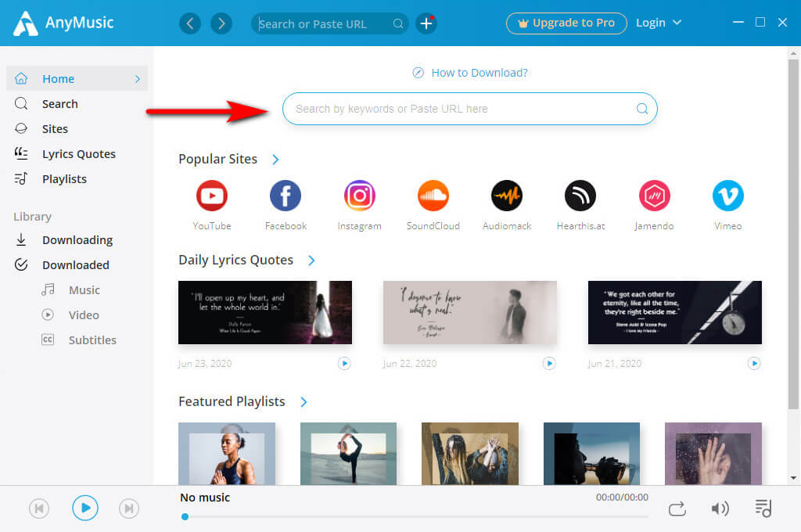Expand the Home item chevron
The height and width of the screenshot is (532, 801).
click(x=138, y=79)
